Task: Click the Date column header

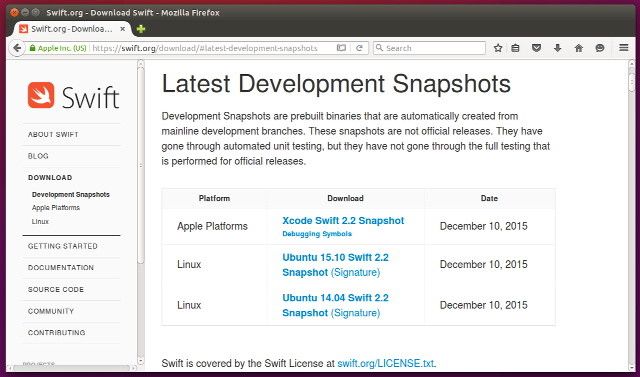Action: (489, 198)
